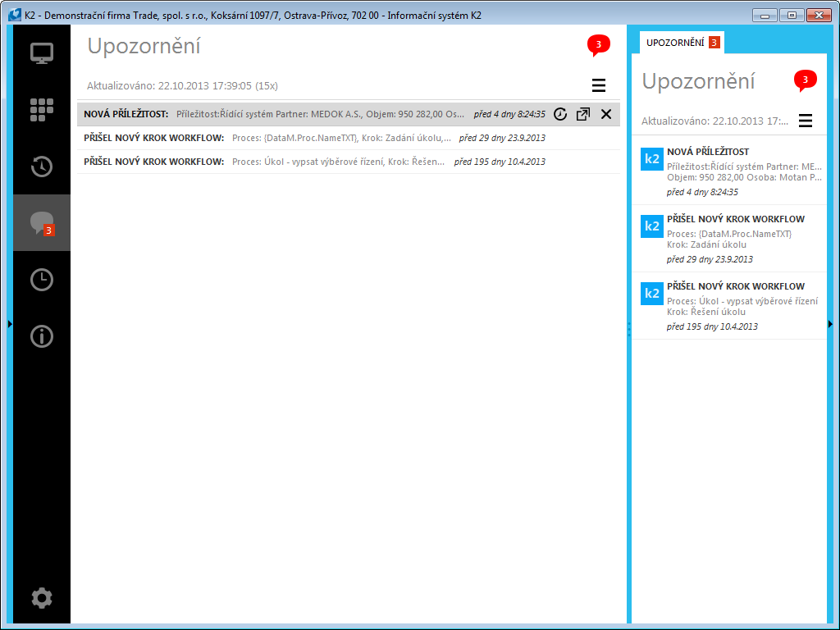840x630 pixels.
Task: Click the Upozornění heading in main panel
Action: pyautogui.click(x=144, y=46)
